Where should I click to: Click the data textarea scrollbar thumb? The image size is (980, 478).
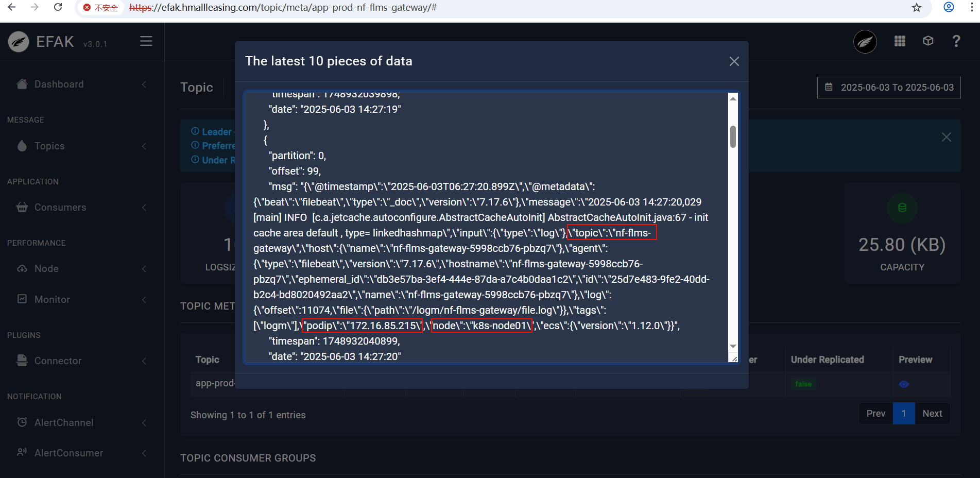[x=733, y=136]
